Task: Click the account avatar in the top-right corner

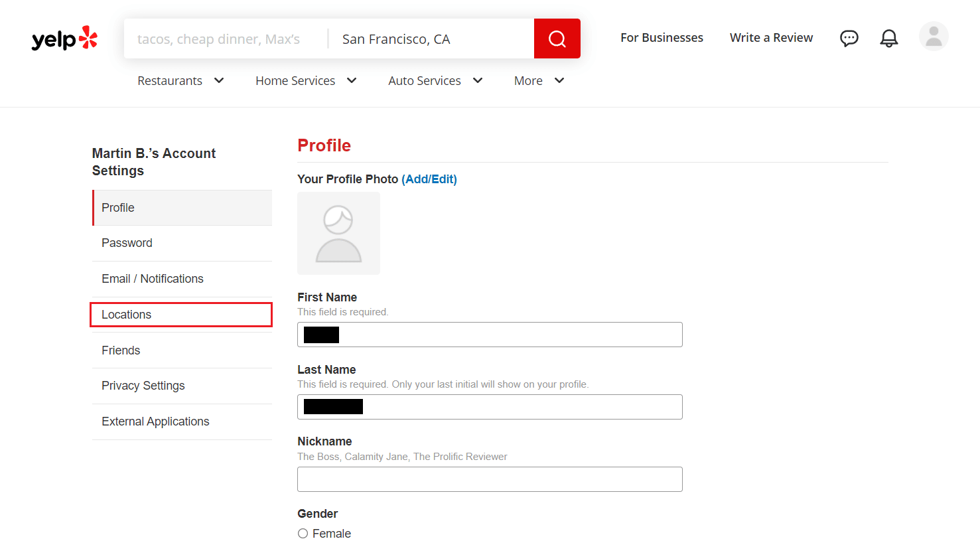Action: 934,37
